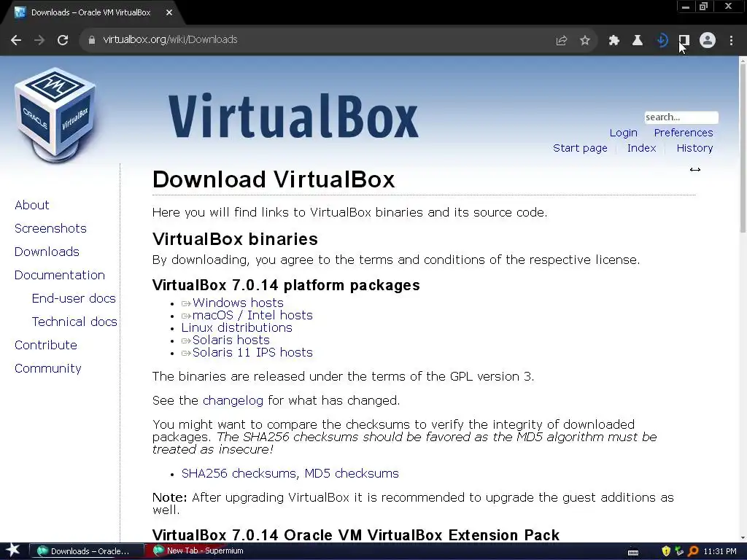Bookmark this page with the star icon
This screenshot has width=747, height=560.
(584, 41)
